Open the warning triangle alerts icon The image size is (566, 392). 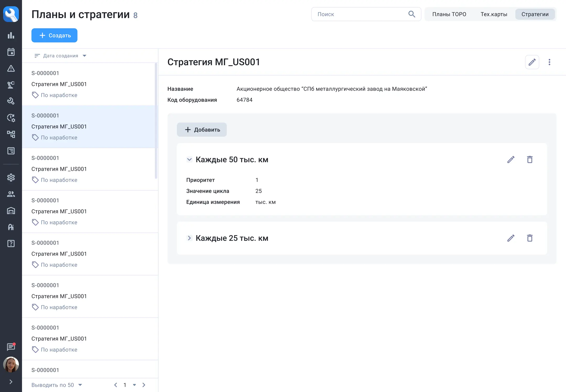coord(11,69)
